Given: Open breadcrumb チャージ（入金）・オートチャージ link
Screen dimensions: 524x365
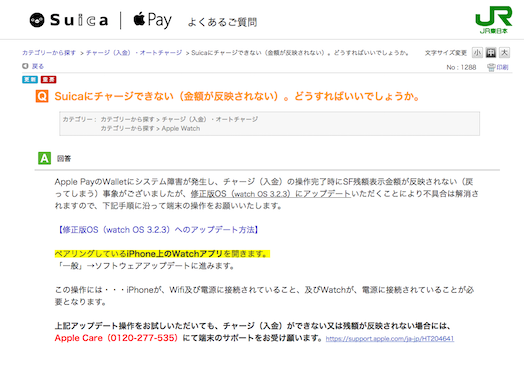Looking at the screenshot, I should coord(134,53).
